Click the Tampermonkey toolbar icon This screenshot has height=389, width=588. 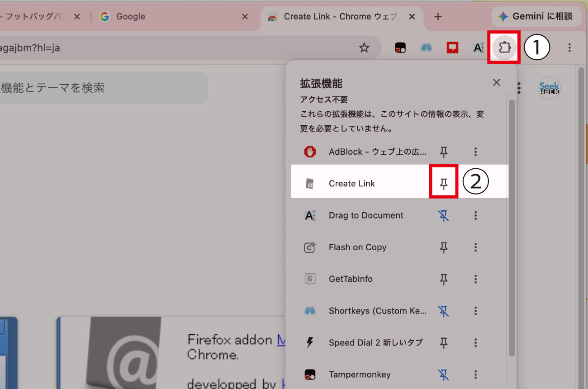pyautogui.click(x=400, y=47)
